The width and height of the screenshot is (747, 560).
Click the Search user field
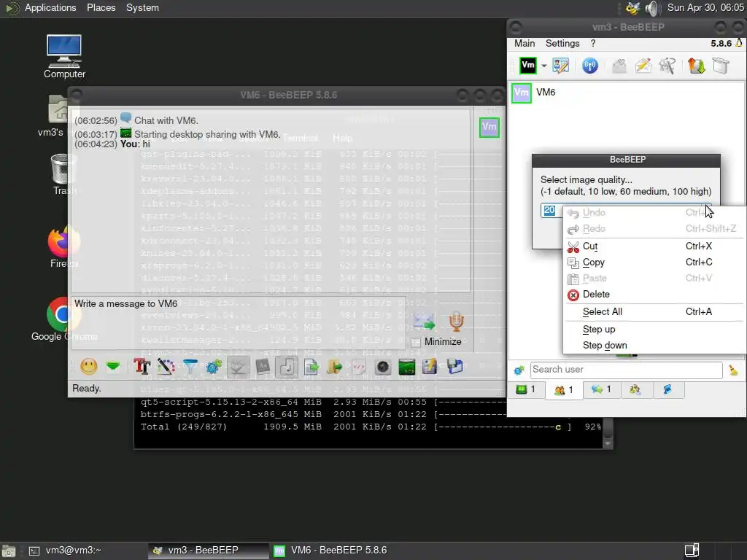click(x=626, y=370)
